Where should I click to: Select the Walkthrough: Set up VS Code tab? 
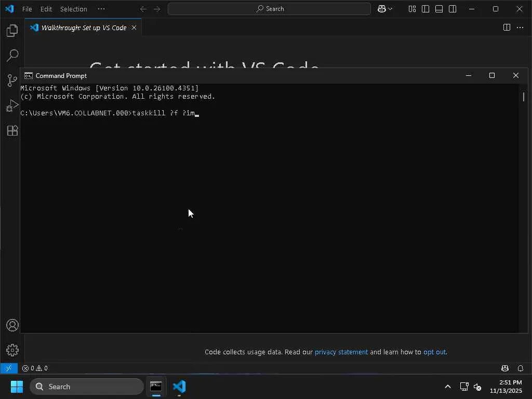[x=83, y=28]
